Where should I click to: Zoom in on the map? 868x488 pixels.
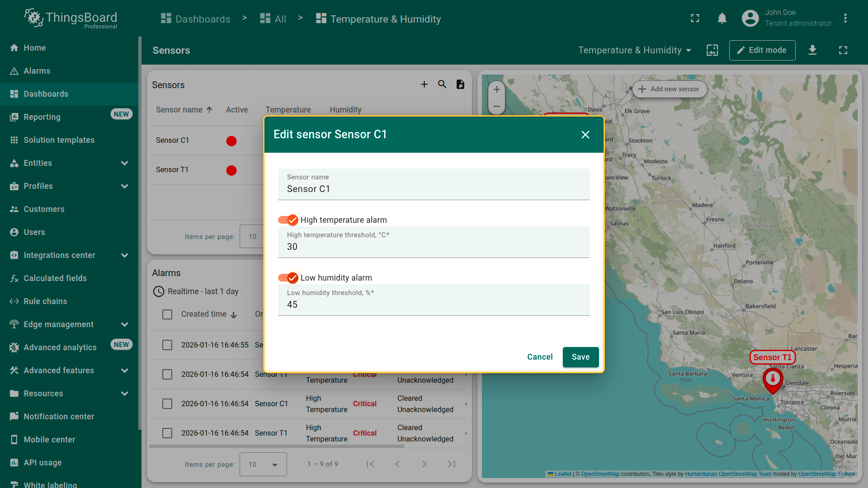[496, 89]
